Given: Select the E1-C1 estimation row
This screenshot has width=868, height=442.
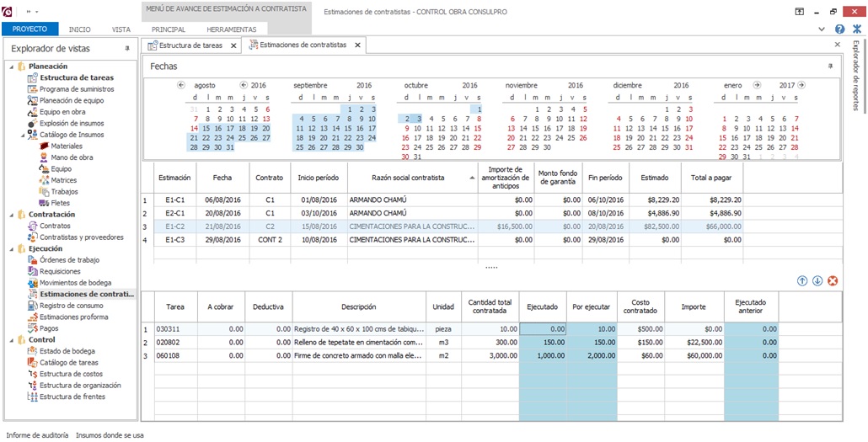Looking at the screenshot, I should pos(442,200).
